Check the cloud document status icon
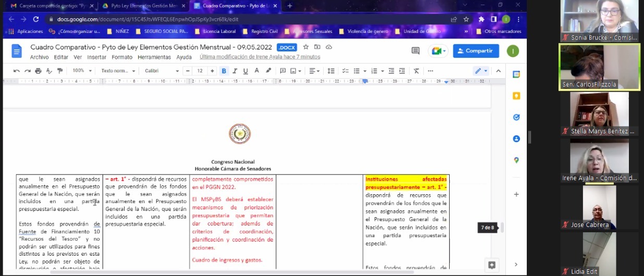This screenshot has height=276, width=644. (x=329, y=47)
